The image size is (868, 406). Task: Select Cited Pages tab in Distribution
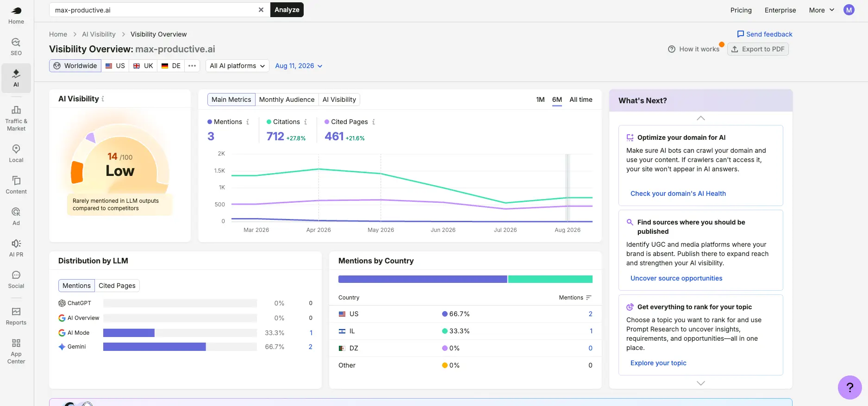[x=117, y=286]
